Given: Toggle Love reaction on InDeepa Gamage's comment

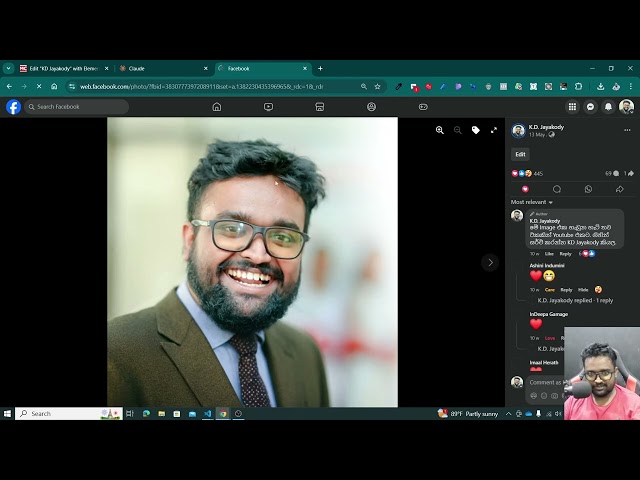Looking at the screenshot, I should coord(550,338).
